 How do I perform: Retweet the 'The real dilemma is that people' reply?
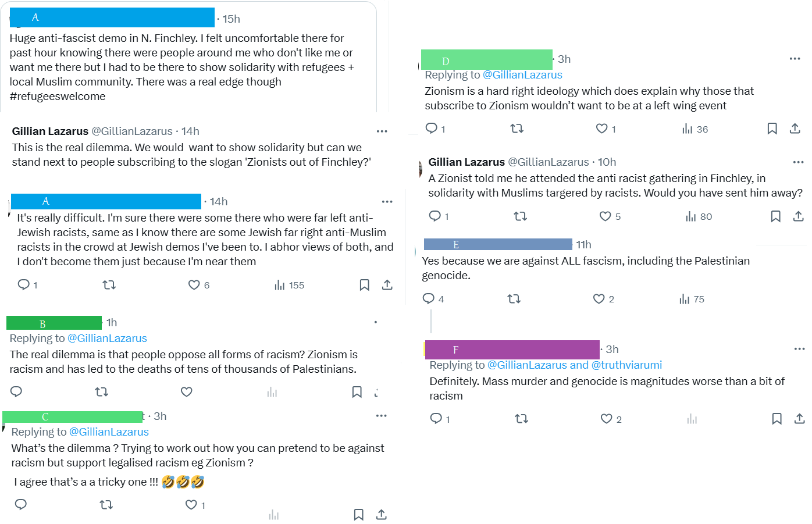pos(102,392)
